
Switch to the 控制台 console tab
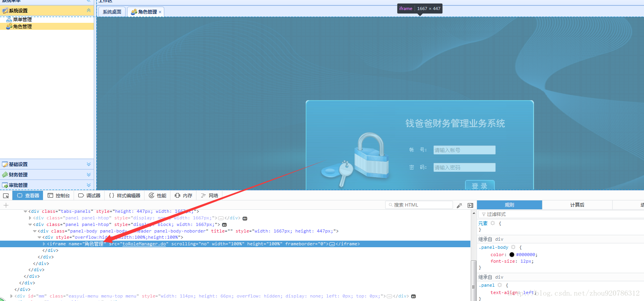pos(59,196)
